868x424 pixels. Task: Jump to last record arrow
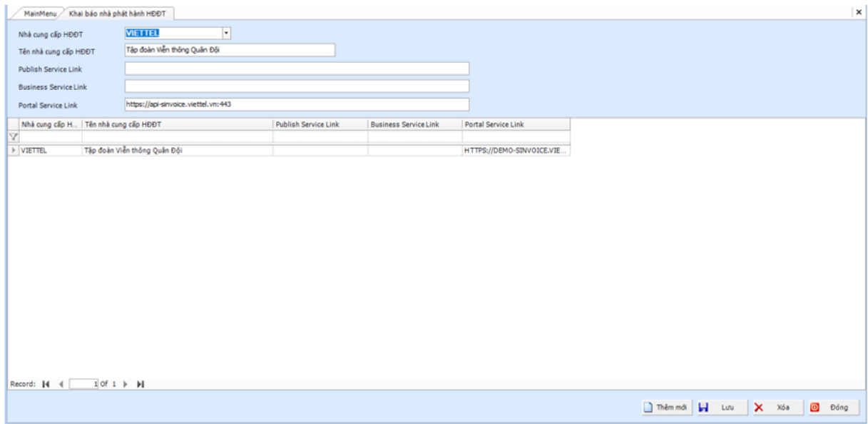pos(141,384)
